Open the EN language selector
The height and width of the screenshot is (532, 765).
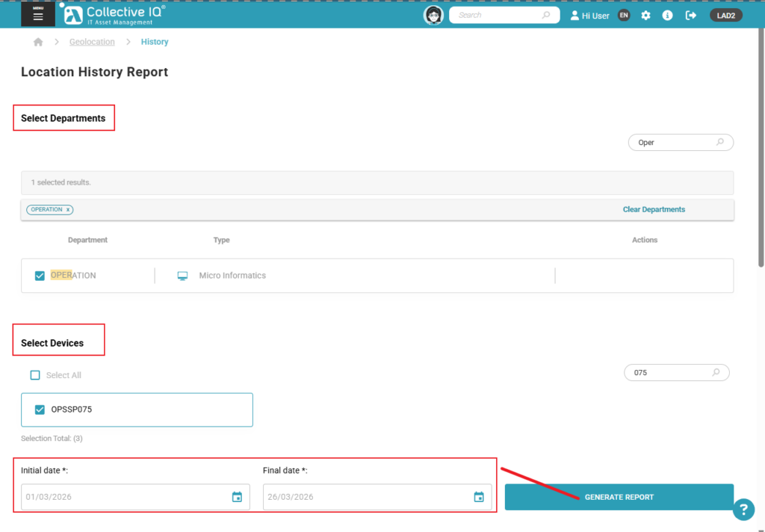(x=625, y=15)
